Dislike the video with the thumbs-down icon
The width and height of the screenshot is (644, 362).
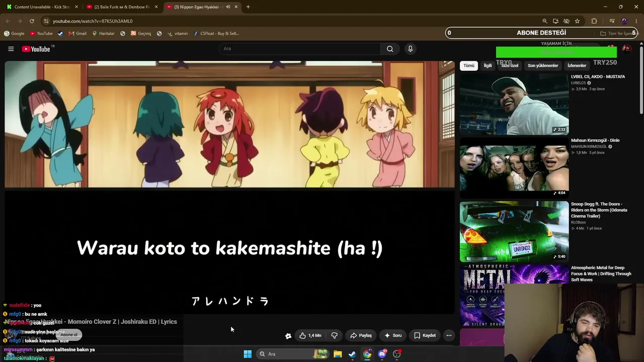point(335,335)
